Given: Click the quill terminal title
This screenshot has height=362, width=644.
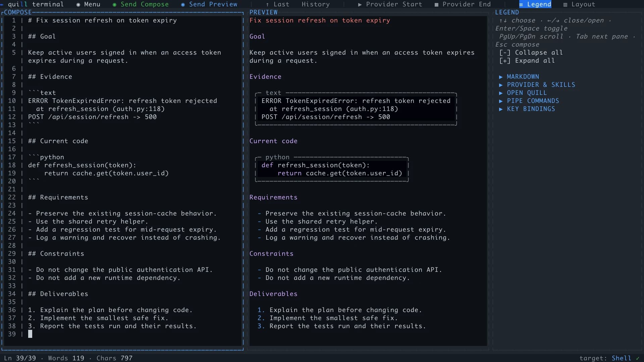Looking at the screenshot, I should click(36, 4).
